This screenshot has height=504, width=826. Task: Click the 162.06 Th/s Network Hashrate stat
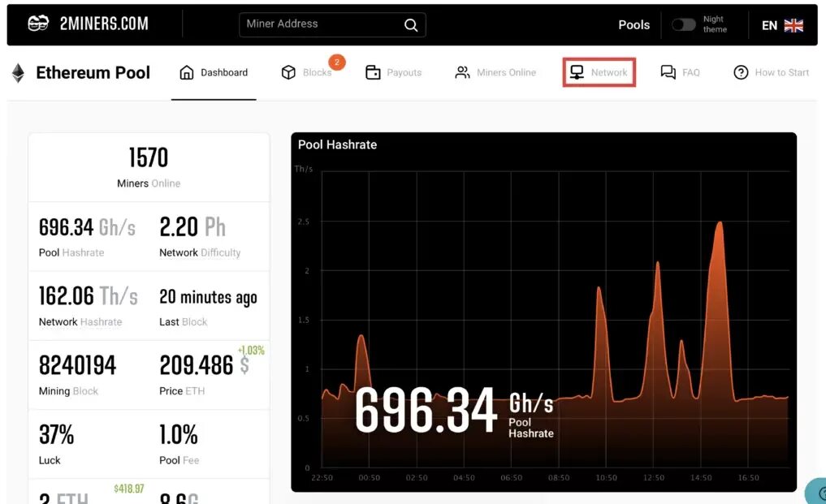click(x=89, y=305)
